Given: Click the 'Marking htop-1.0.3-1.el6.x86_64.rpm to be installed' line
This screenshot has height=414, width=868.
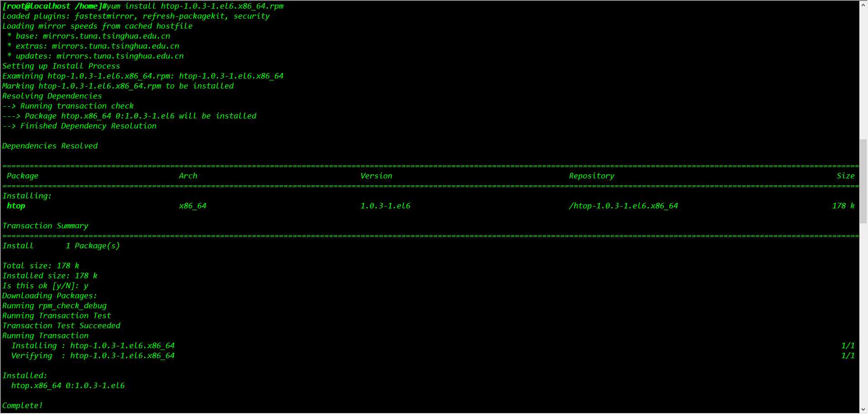Looking at the screenshot, I should pyautogui.click(x=118, y=86).
